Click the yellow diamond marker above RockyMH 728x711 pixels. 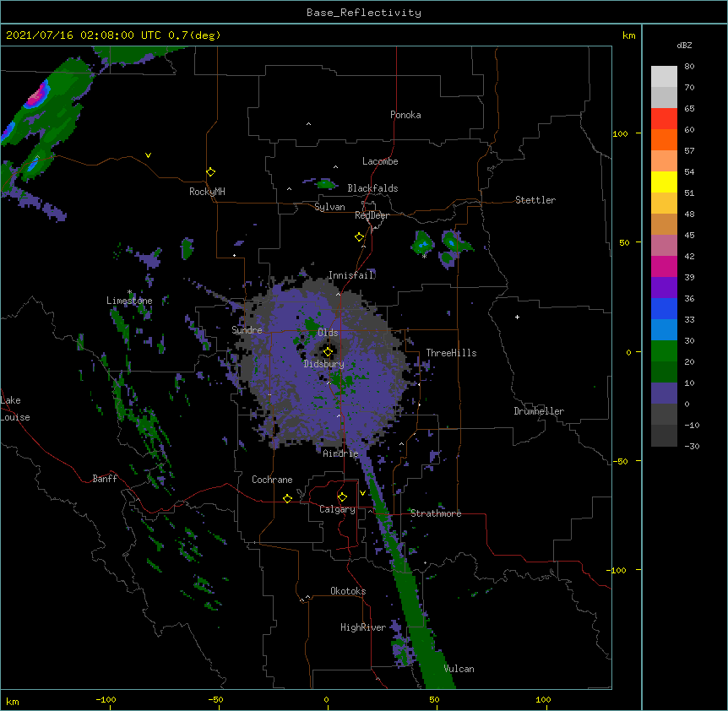[210, 172]
